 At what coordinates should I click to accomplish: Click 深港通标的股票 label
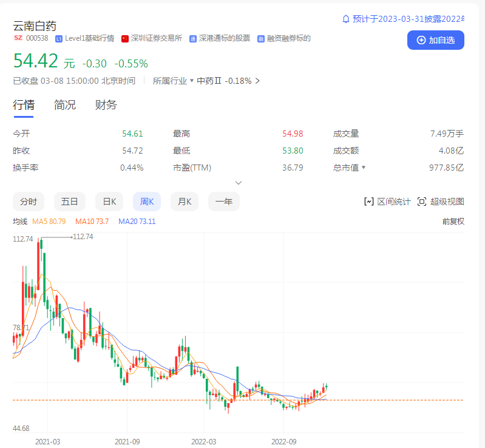225,38
